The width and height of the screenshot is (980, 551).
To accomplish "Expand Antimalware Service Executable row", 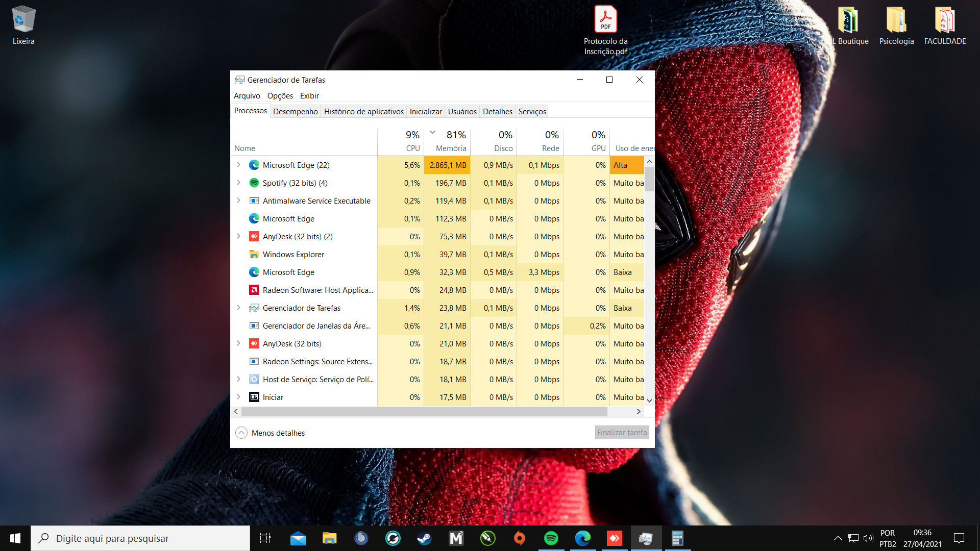I will (238, 201).
